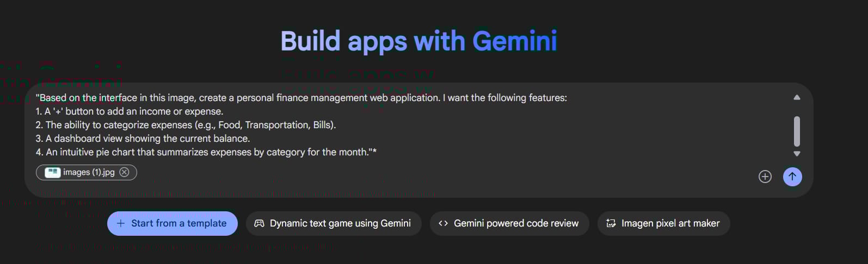Click the attached image thumbnail preview

tap(52, 172)
